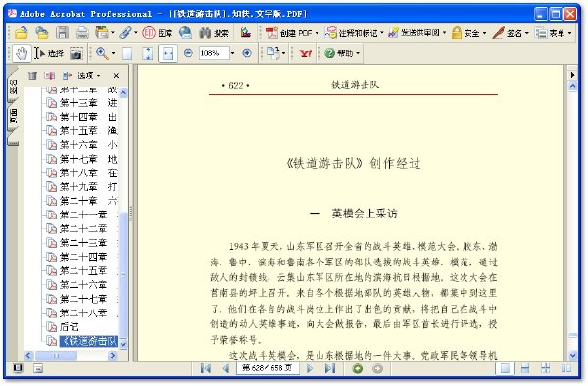Set Fit Page view
Image resolution: width=588 pixels, height=386 pixels.
click(x=147, y=54)
